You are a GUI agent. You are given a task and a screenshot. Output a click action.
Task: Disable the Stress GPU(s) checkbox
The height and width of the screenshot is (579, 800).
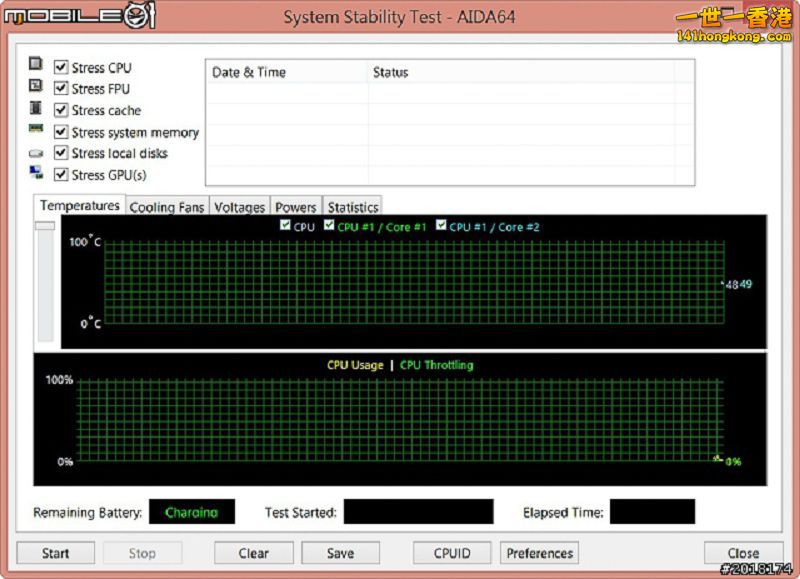61,175
